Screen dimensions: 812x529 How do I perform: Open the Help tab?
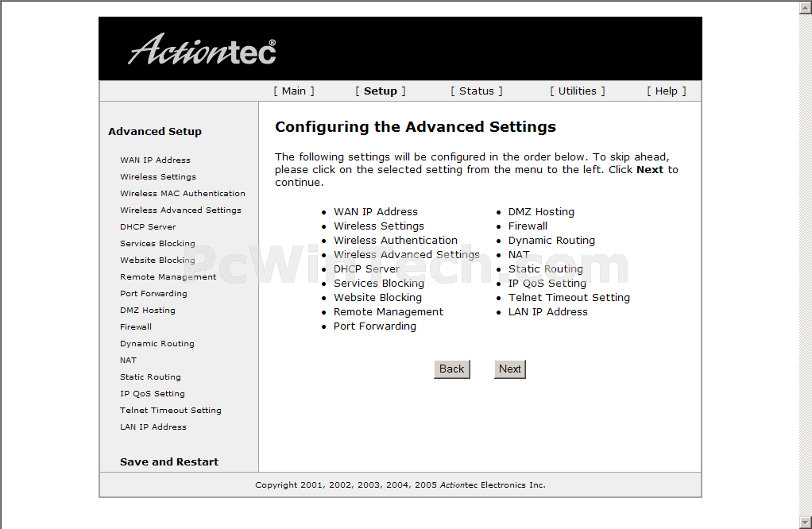(x=666, y=91)
